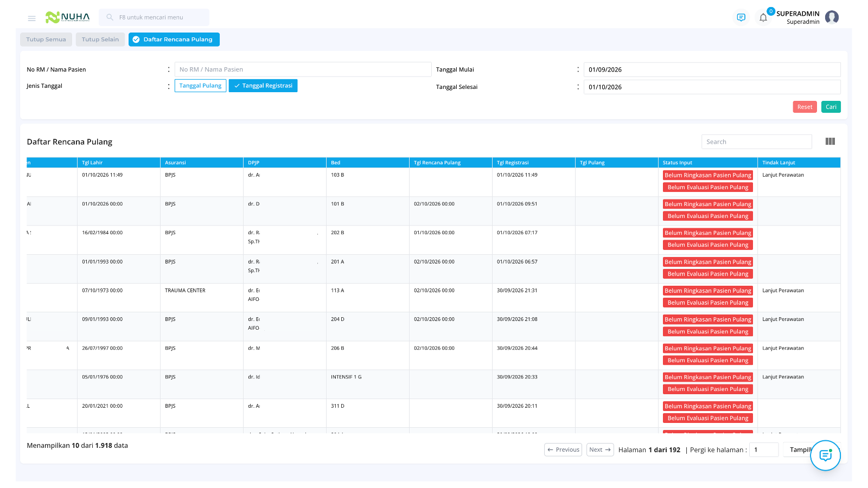Image resolution: width=868 pixels, height=488 pixels.
Task: Open the chat messages icon in header
Action: [741, 17]
